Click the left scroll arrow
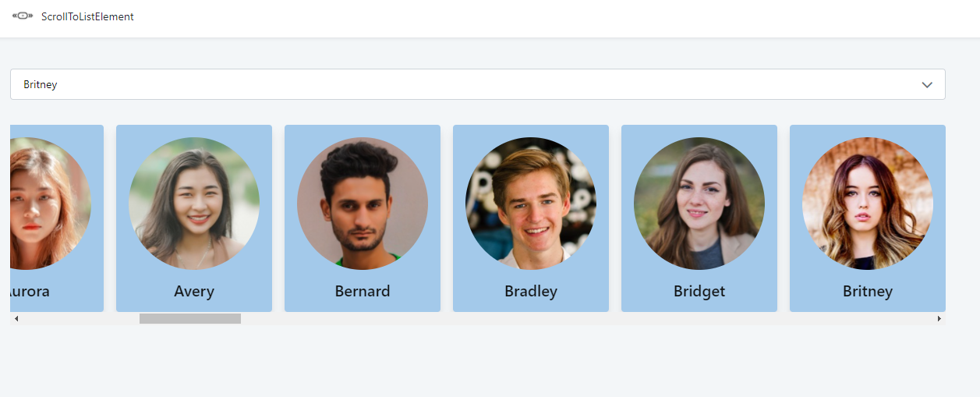This screenshot has width=980, height=397. (x=16, y=318)
